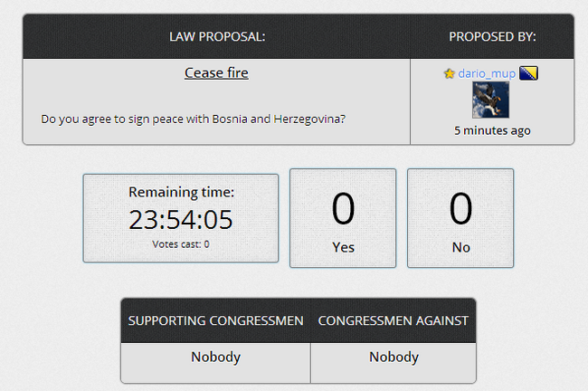The width and height of the screenshot is (588, 391).
Task: Click the zero count above Yes
Action: coord(343,208)
